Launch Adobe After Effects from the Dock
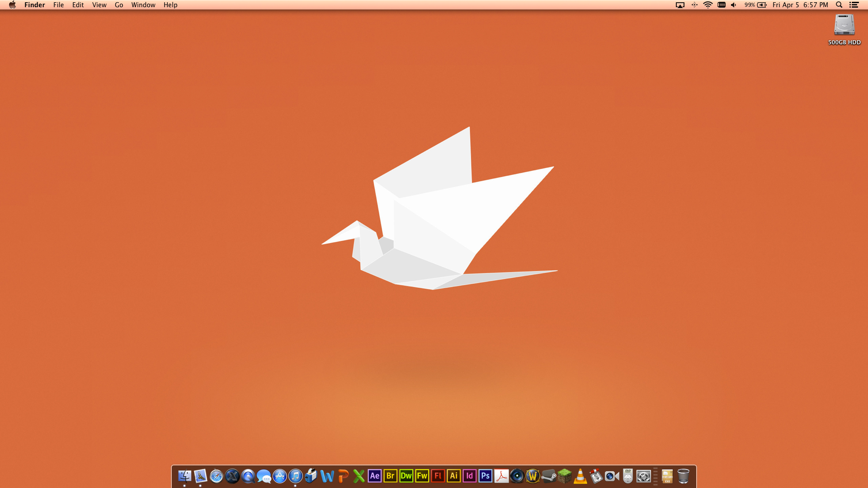 pos(374,476)
